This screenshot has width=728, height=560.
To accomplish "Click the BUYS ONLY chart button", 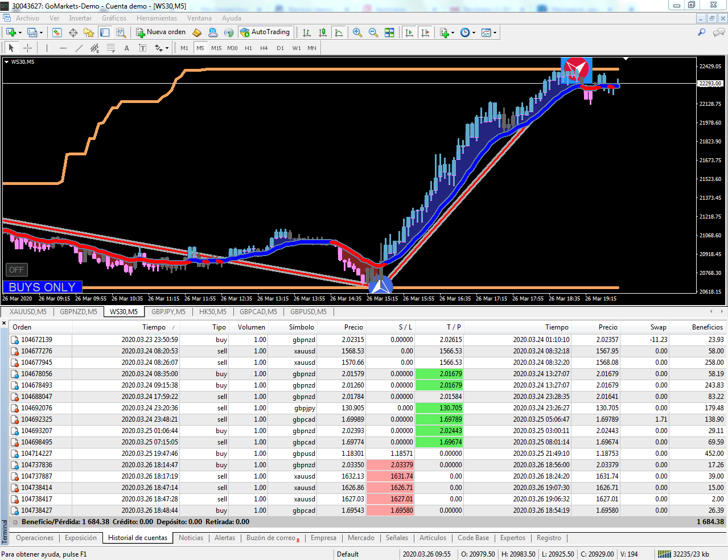I will (x=42, y=287).
